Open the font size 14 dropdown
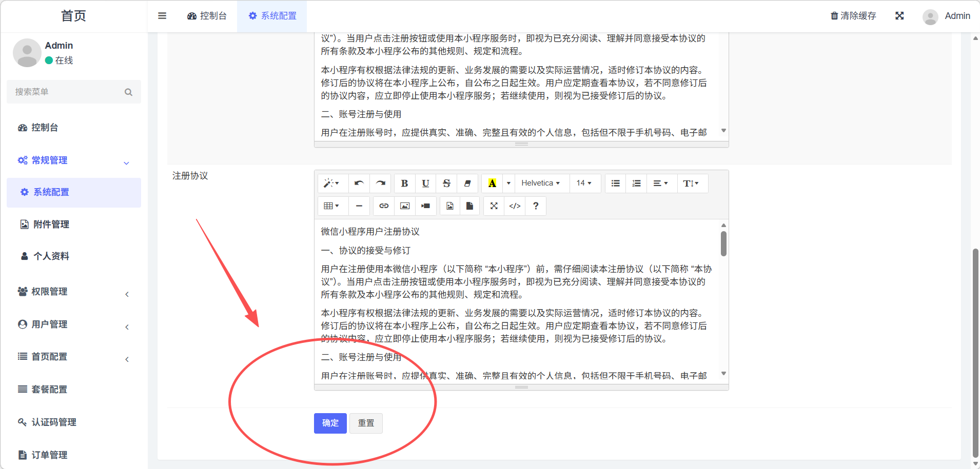The image size is (980, 469). coord(583,183)
